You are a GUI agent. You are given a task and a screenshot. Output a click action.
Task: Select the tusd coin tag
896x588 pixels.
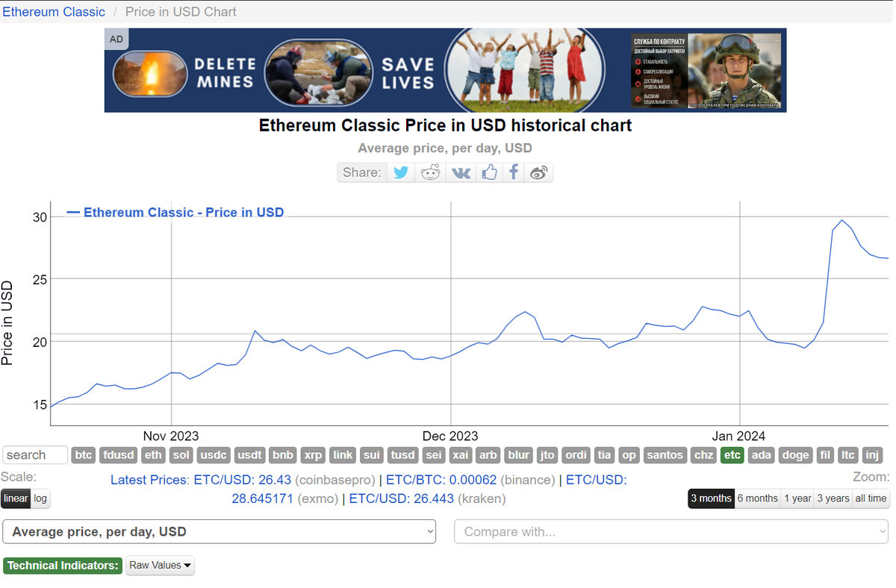(403, 455)
